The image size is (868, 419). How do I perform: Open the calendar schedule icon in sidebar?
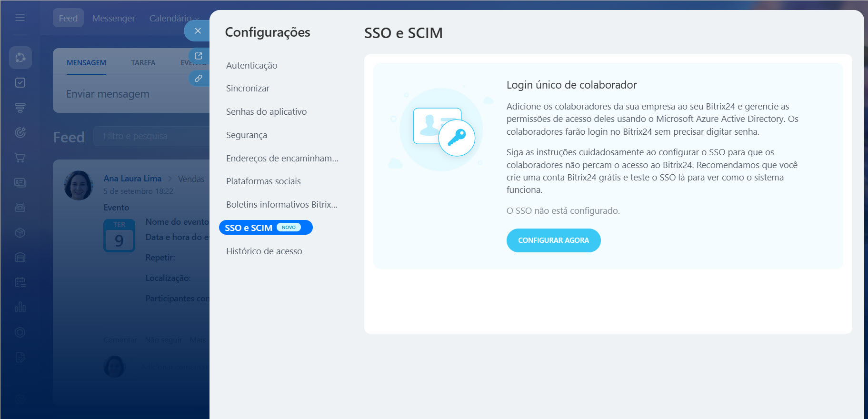(x=20, y=282)
